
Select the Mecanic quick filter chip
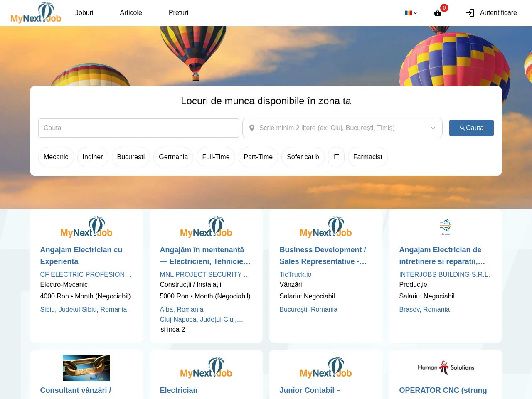point(56,157)
